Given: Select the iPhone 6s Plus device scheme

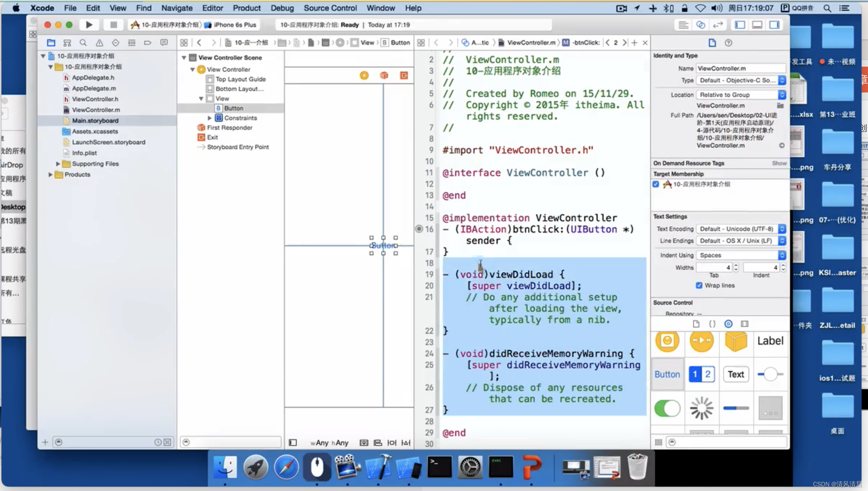Looking at the screenshot, I should (230, 25).
